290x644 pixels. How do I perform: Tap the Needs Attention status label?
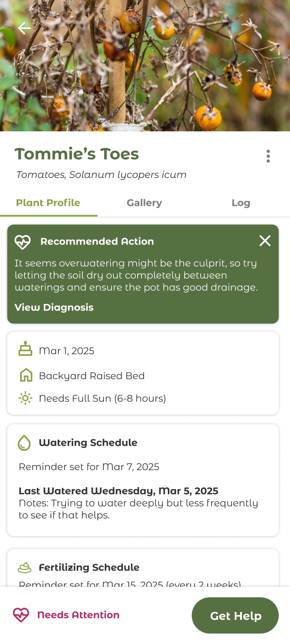[x=78, y=615]
